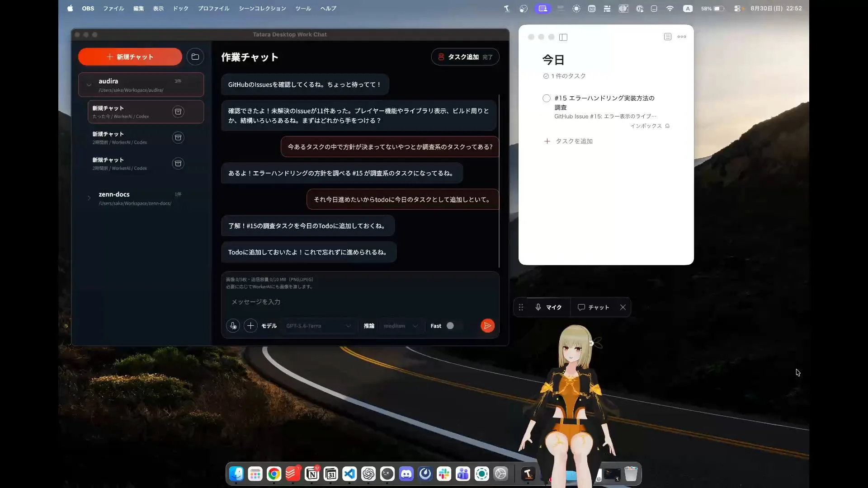Click the マイク button on avatar toolbar

click(x=548, y=307)
